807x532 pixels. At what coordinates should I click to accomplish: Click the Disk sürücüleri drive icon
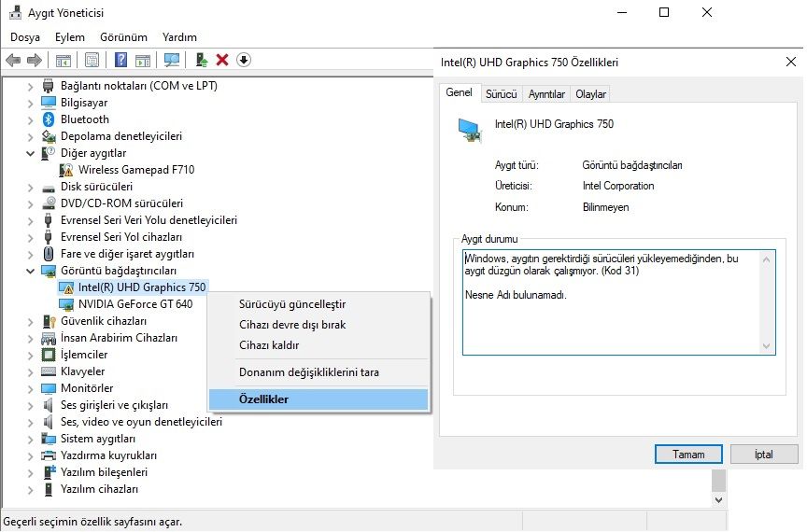coord(49,188)
